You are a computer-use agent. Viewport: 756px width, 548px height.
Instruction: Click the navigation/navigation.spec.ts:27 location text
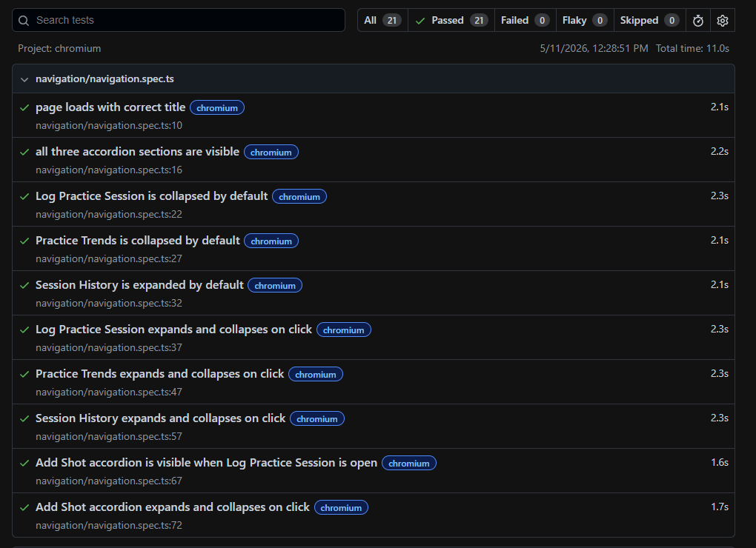(x=109, y=258)
